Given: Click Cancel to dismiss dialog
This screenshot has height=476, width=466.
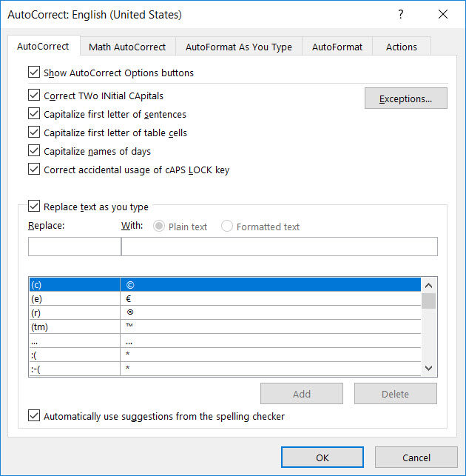Looking at the screenshot, I should (x=416, y=457).
